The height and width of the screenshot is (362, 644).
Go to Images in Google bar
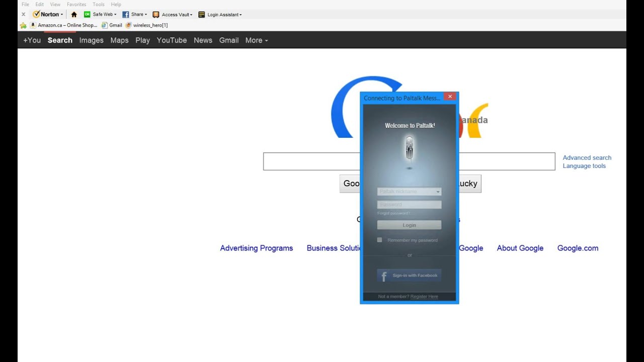click(91, 40)
